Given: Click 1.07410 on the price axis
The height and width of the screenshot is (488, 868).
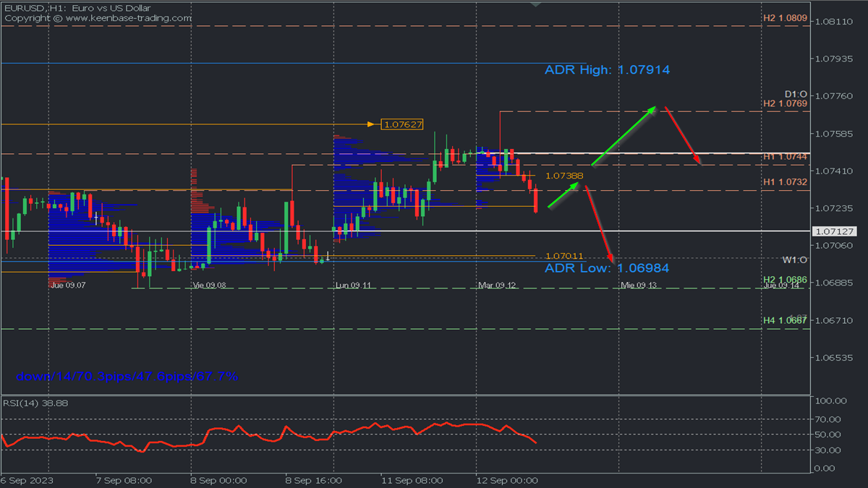Looking at the screenshot, I should 833,171.
